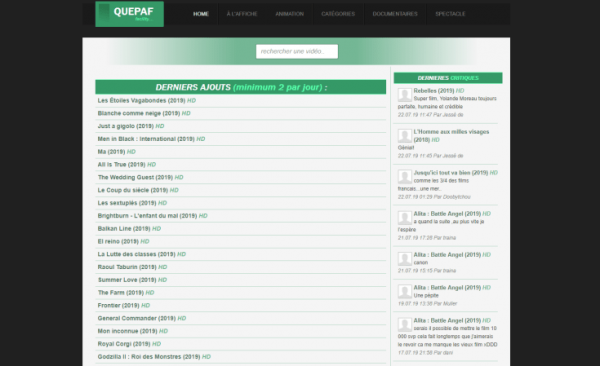Click timestamp '22.07.19 01:29 Par Doobytchou'

tap(434, 197)
